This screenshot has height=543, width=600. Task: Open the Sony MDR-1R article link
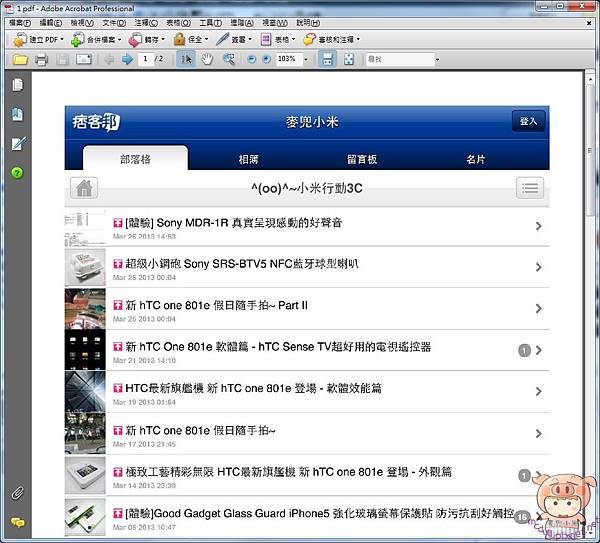click(x=233, y=223)
